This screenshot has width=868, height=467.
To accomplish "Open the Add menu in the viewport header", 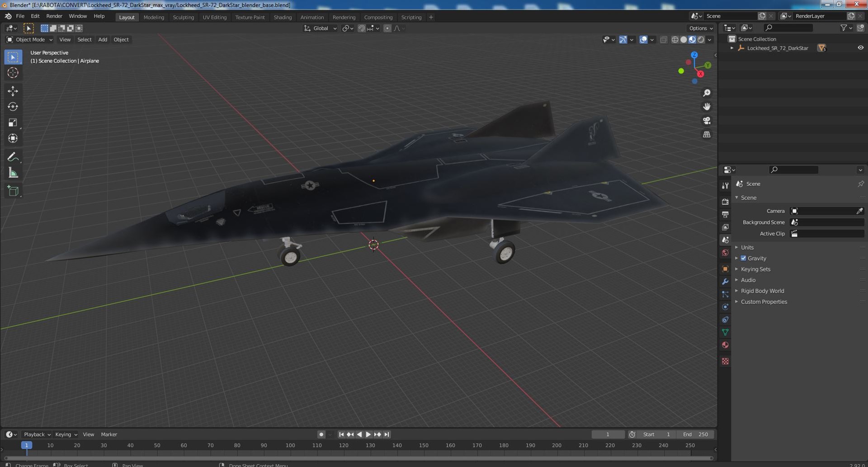I will (103, 40).
